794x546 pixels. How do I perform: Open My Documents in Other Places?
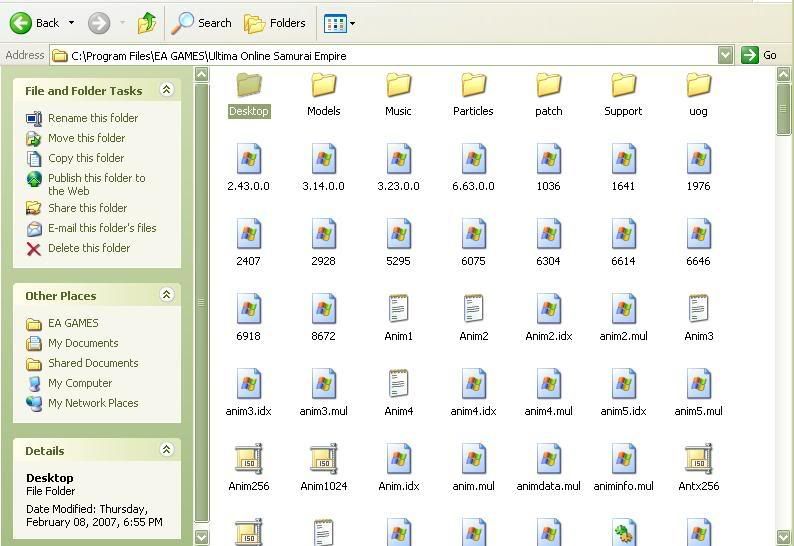click(x=72, y=343)
